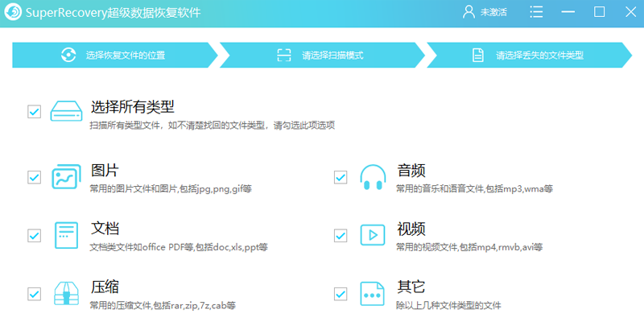This screenshot has height=322, width=644.
Task: Click the compressed archive icon
Action: point(66,294)
